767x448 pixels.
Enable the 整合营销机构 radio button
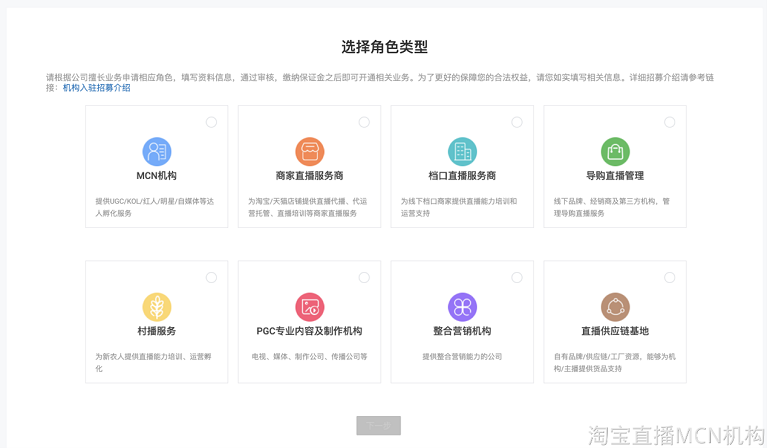(517, 277)
